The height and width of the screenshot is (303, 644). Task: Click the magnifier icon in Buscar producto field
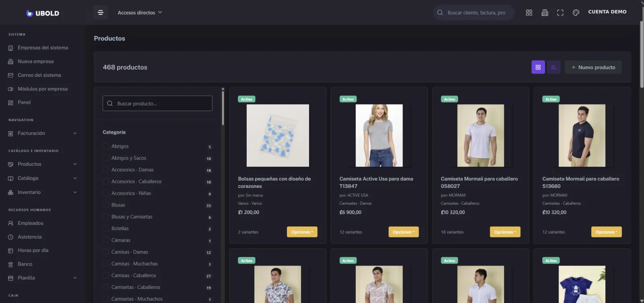pos(110,103)
